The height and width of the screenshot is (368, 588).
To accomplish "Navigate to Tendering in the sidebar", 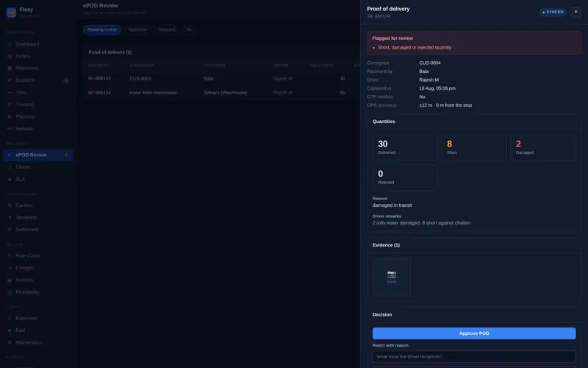I will coord(37,217).
